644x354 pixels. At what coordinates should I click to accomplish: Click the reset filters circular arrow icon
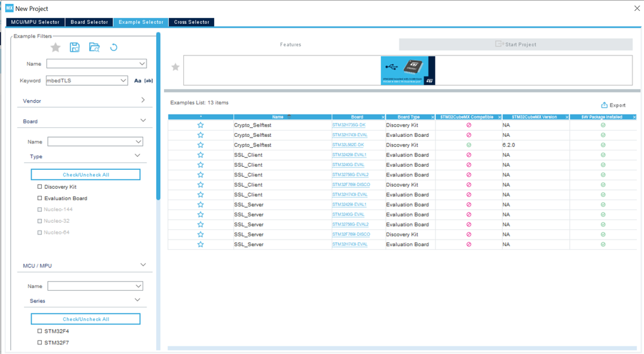pos(114,47)
